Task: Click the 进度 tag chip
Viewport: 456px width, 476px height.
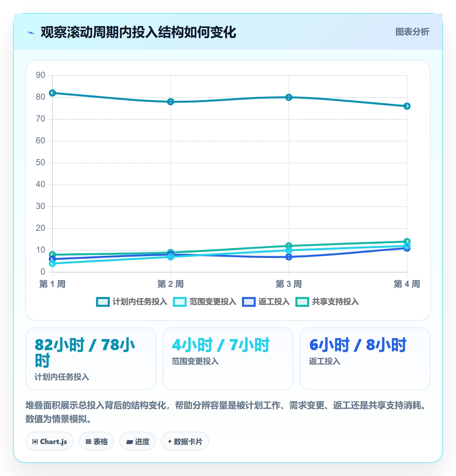Action: [137, 441]
